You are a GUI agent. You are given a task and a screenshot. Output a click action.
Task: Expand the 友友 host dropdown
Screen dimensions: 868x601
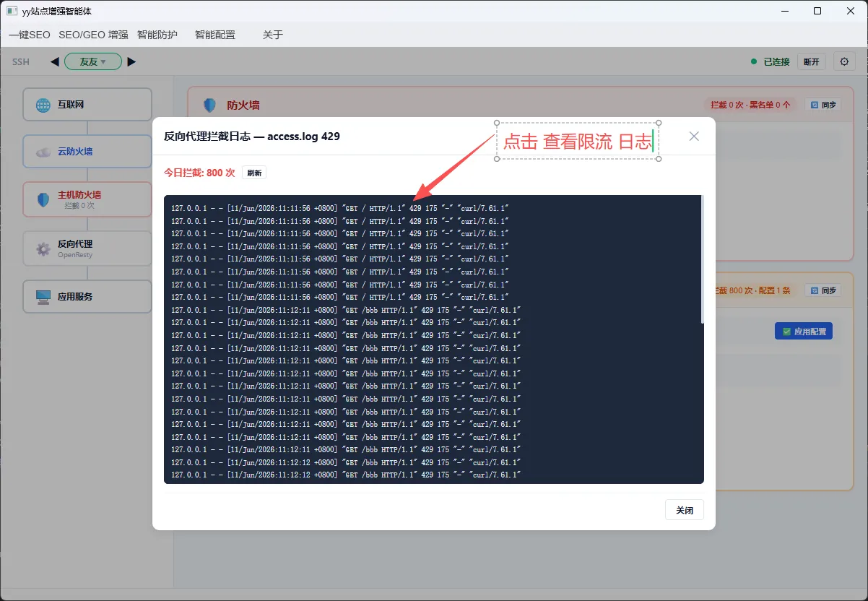(93, 62)
